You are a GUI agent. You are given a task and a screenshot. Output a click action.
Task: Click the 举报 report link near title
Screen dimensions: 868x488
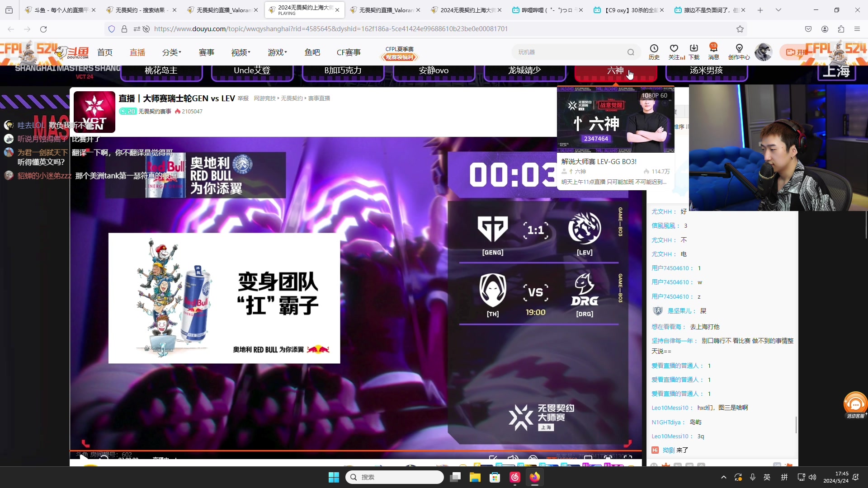click(x=243, y=99)
